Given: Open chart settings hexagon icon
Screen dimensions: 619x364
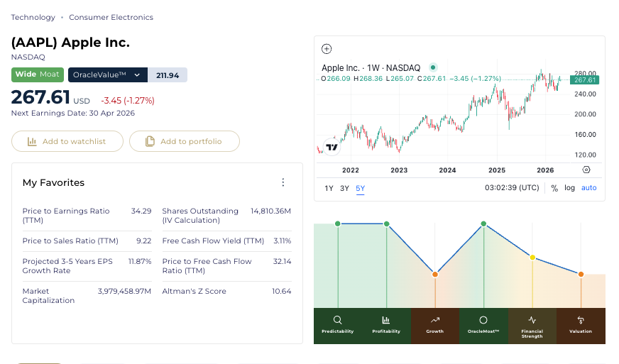Looking at the screenshot, I should [586, 170].
